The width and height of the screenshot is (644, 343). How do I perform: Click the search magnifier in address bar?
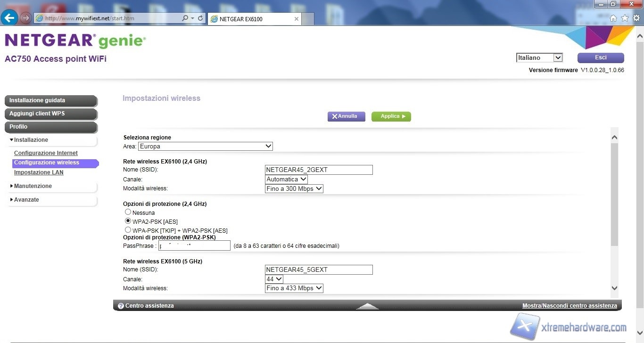[x=185, y=18]
